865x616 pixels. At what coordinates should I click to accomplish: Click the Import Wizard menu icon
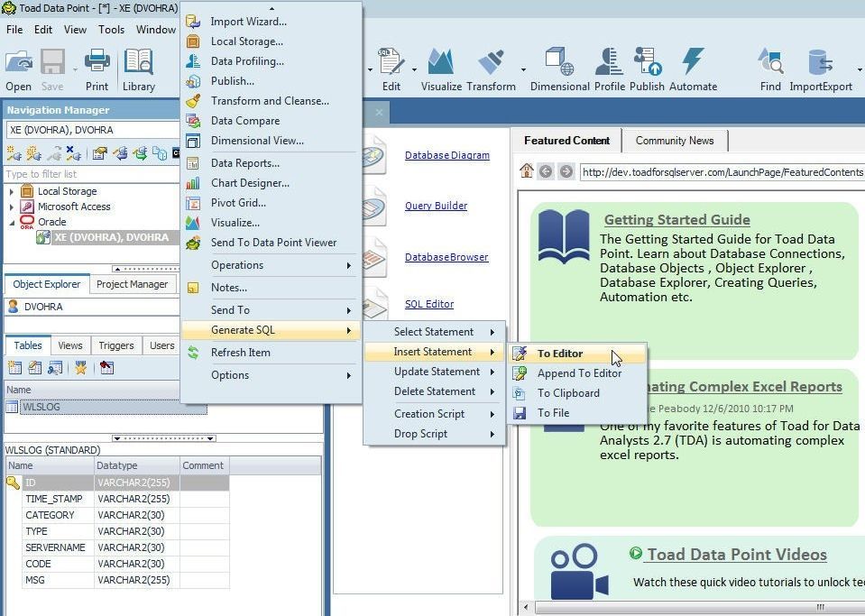[x=193, y=22]
